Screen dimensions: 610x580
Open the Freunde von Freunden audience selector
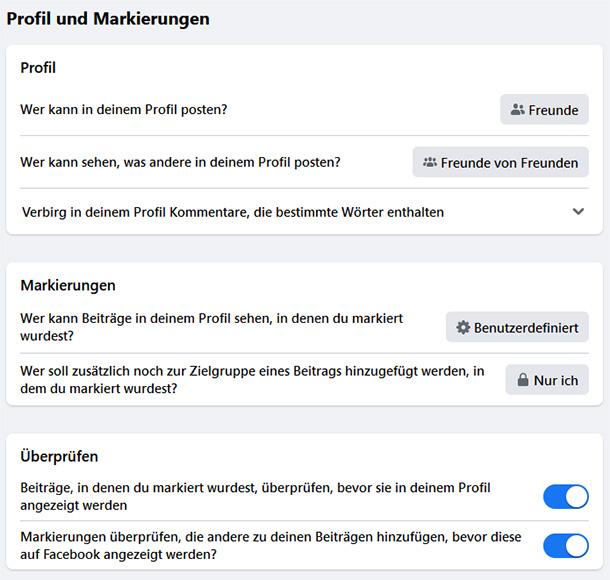[501, 162]
